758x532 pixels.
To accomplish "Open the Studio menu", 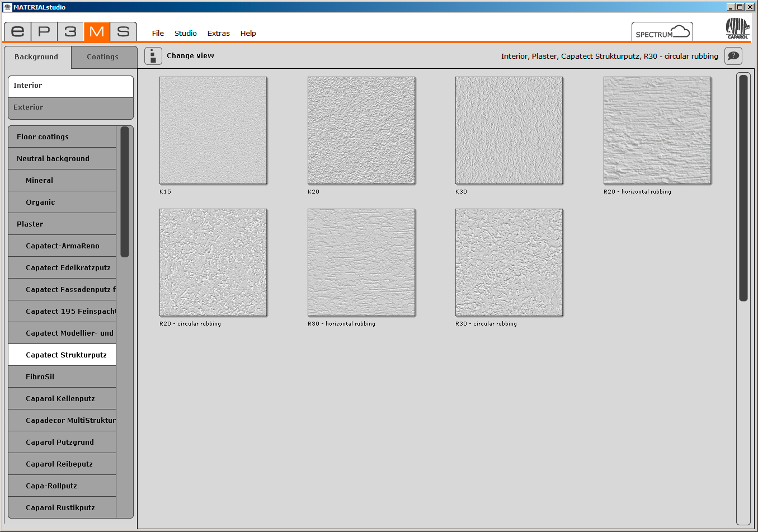I will tap(185, 34).
